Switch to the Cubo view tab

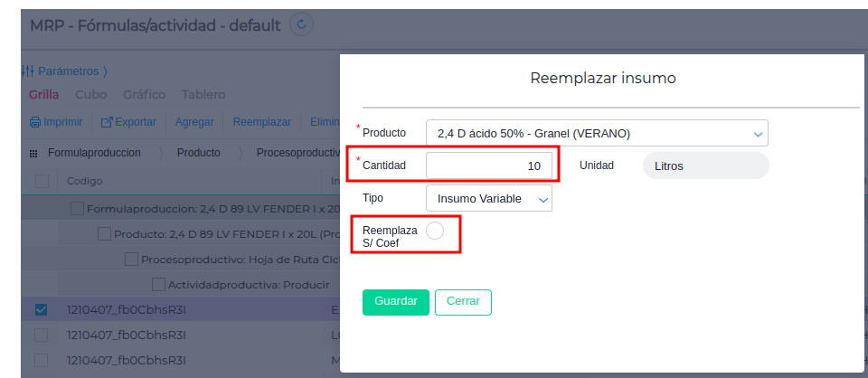[90, 95]
